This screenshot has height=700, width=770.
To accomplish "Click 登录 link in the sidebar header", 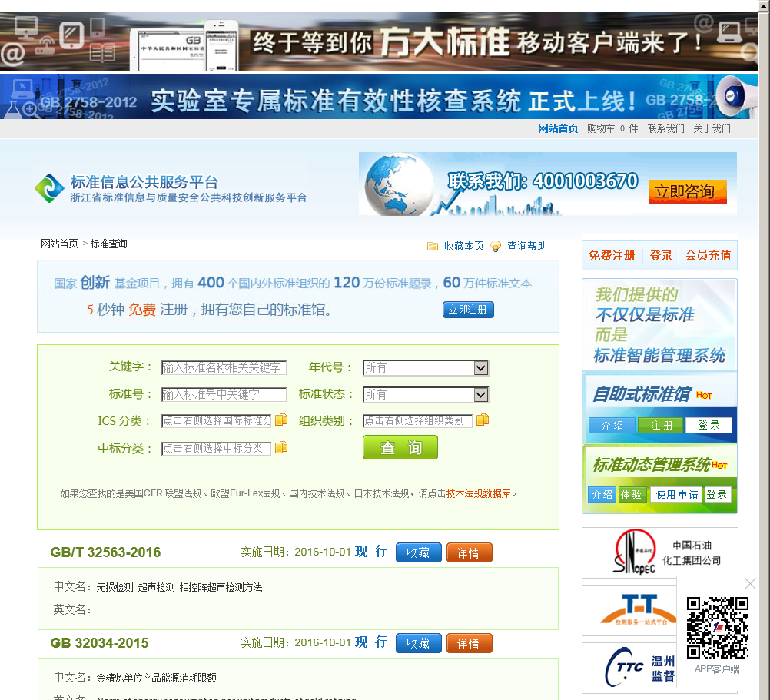I will [661, 255].
